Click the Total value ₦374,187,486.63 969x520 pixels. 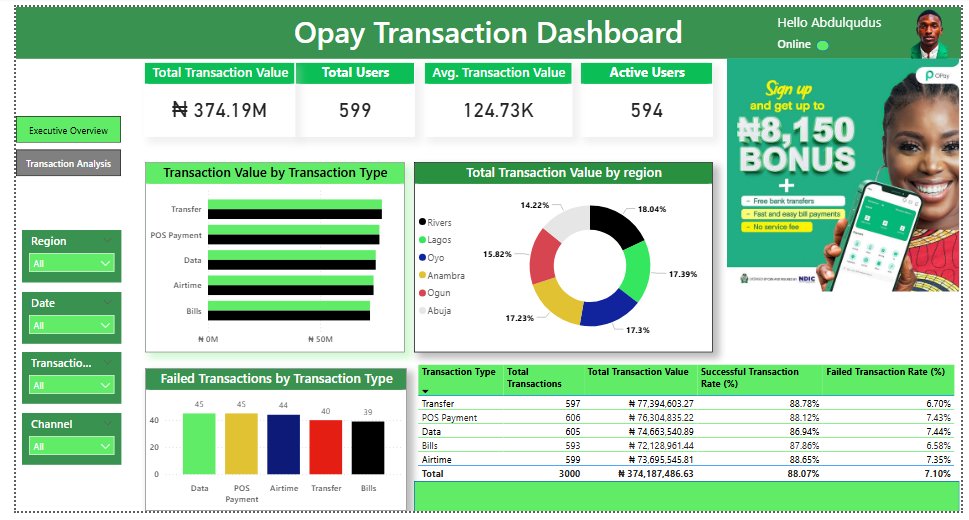[x=656, y=474]
